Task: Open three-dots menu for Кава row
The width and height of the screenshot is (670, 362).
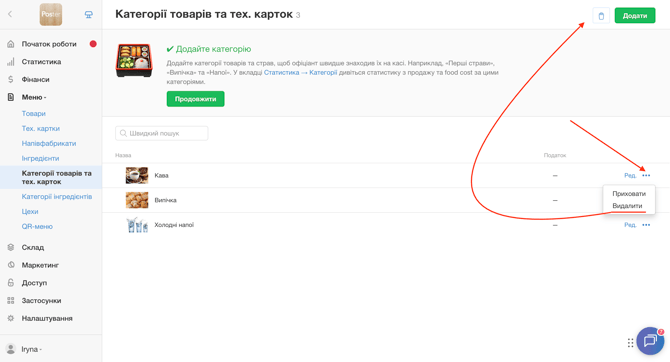Action: tap(646, 175)
